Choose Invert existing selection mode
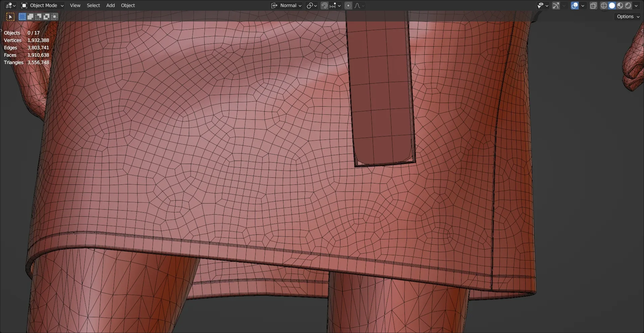Screen dimensions: 644x333 (x=46, y=16)
